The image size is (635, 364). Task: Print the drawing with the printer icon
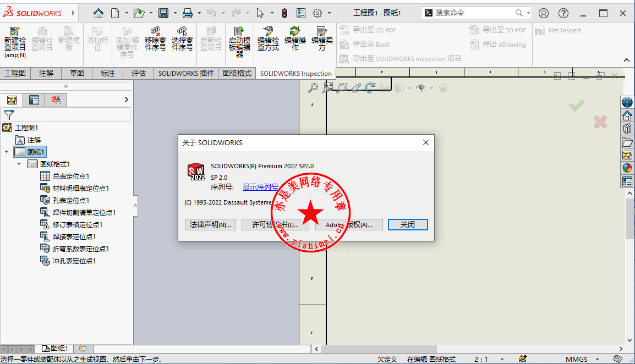188,13
